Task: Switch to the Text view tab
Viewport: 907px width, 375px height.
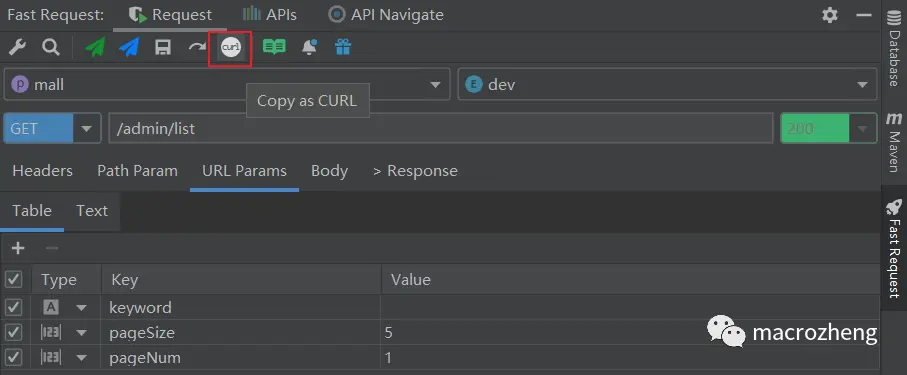Action: point(92,211)
